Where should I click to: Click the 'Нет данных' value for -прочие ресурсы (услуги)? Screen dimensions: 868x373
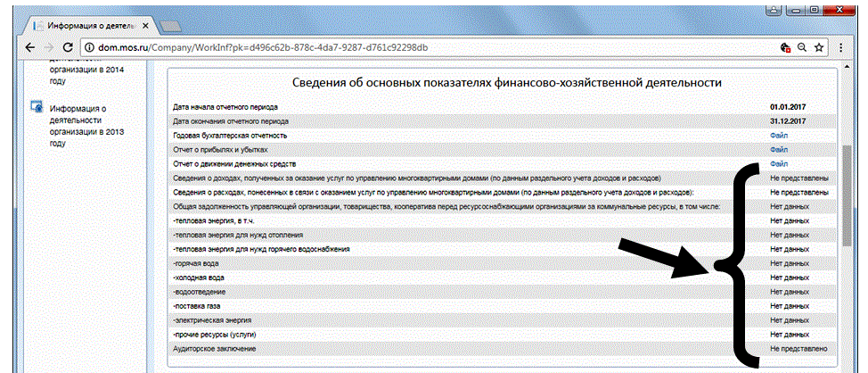point(790,335)
